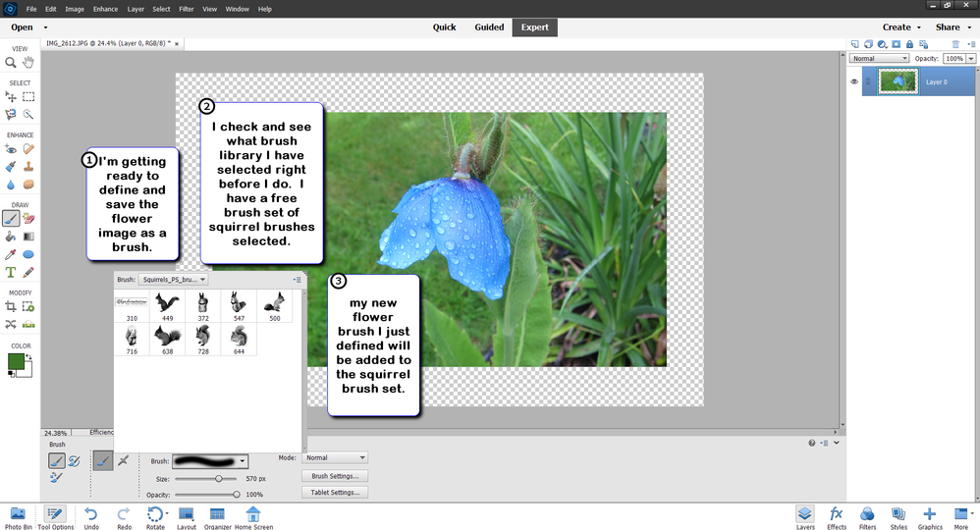Viewport: 980px width, 530px height.
Task: Select the Recompose tool
Action: click(x=28, y=307)
